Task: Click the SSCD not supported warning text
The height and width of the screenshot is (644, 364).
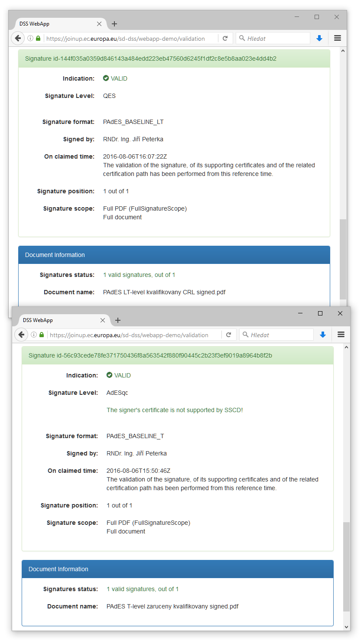Action: (175, 410)
